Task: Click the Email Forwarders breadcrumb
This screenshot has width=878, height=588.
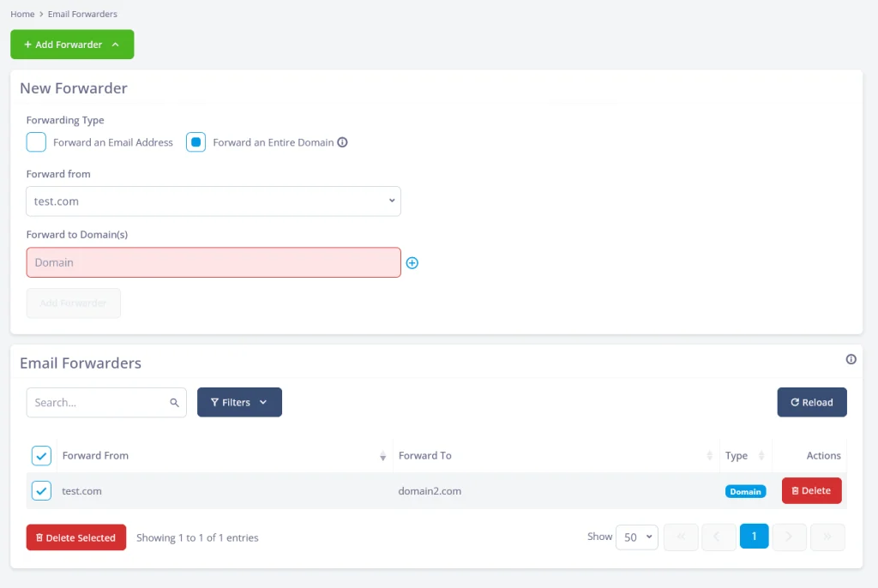Action: pos(82,14)
